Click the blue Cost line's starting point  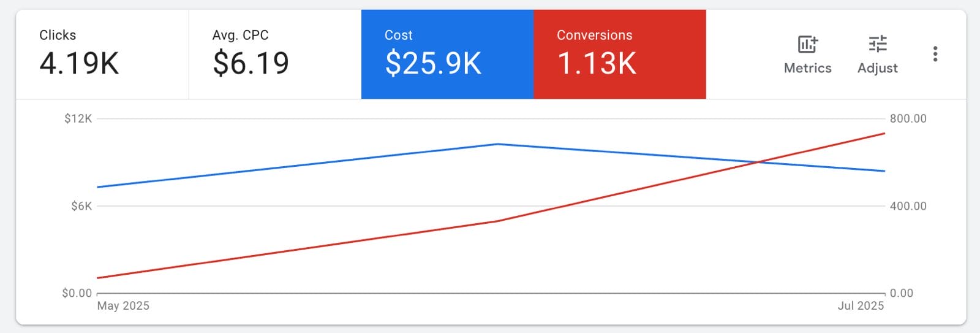pos(98,187)
